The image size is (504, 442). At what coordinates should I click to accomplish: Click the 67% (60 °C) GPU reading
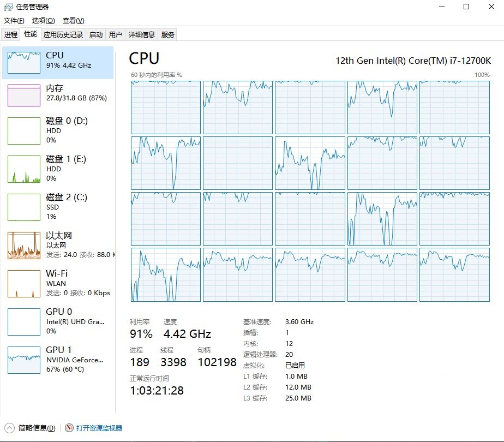[x=65, y=369]
